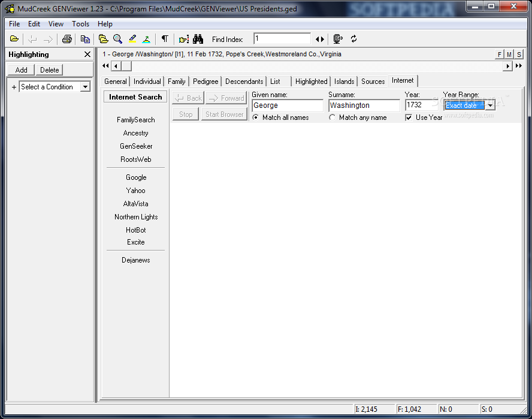This screenshot has height=419, width=532.
Task: Open find with the binoculars icon
Action: tap(198, 39)
